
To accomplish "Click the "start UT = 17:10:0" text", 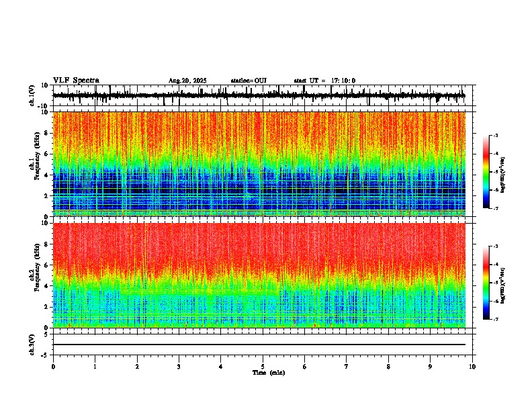I will click(x=324, y=81).
